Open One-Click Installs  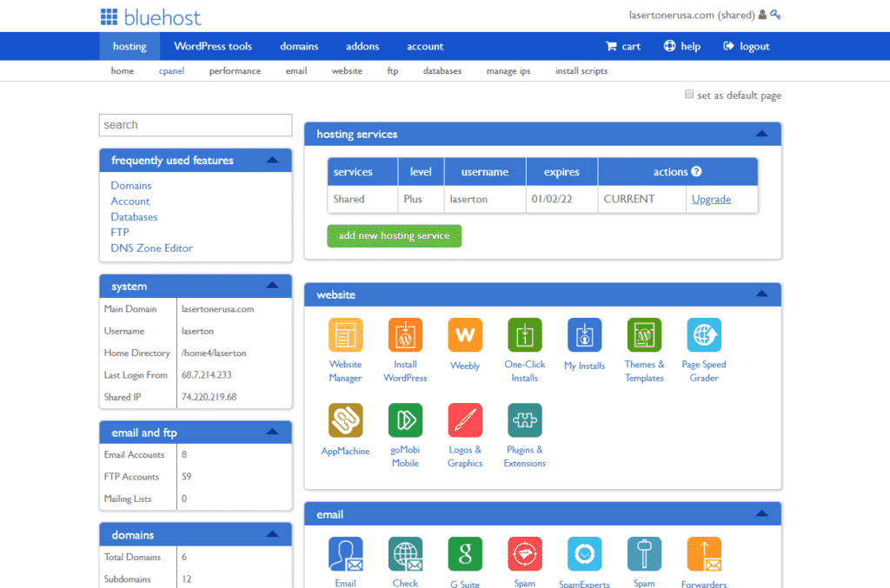[x=524, y=335]
